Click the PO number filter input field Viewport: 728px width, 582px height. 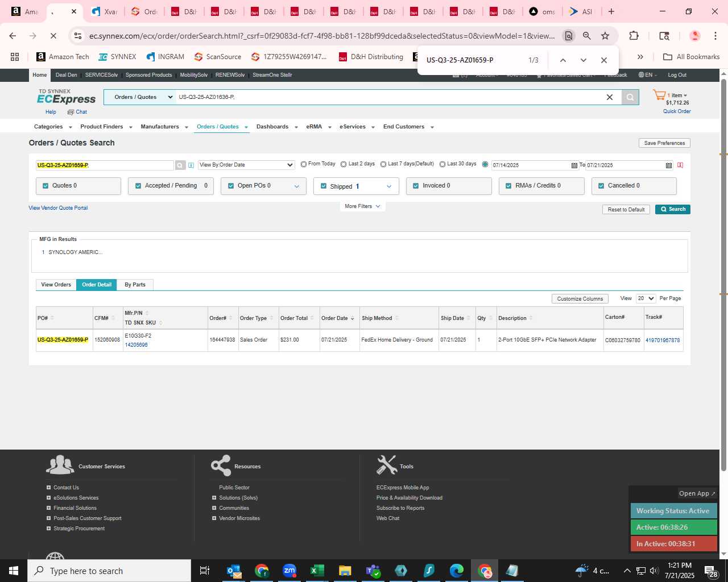(x=105, y=165)
